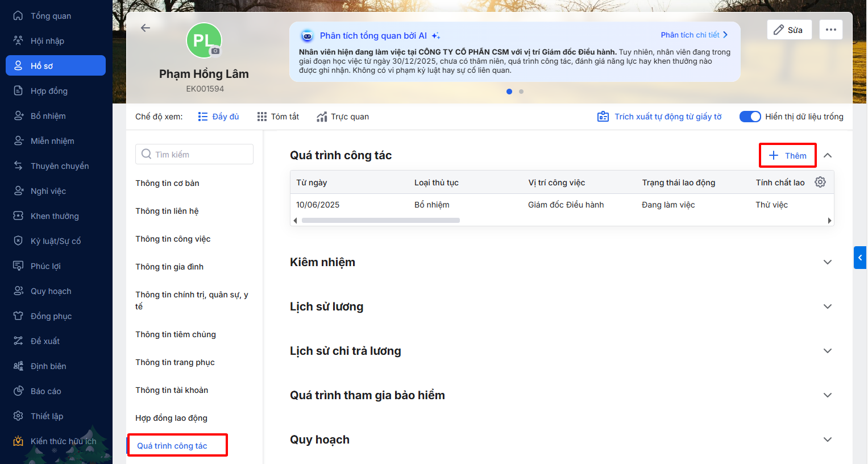This screenshot has width=868, height=464.
Task: Click the Đồng phục shirt icon
Action: (x=18, y=316)
